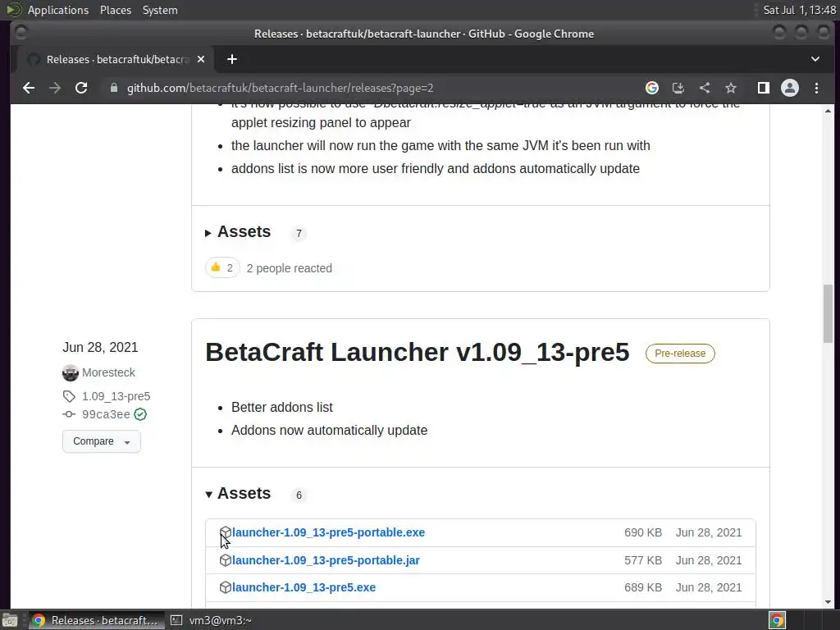Open the Chrome profile avatar

pyautogui.click(x=790, y=88)
